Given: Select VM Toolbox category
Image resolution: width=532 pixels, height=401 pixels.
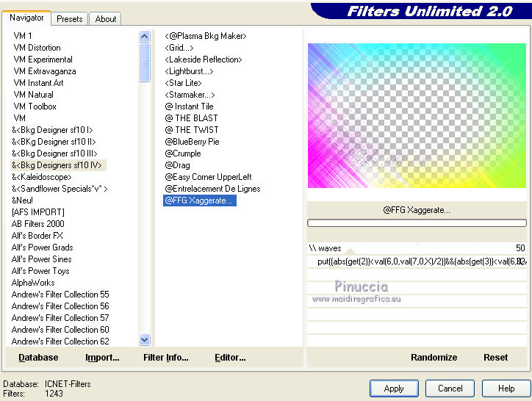Looking at the screenshot, I should pyautogui.click(x=35, y=106).
